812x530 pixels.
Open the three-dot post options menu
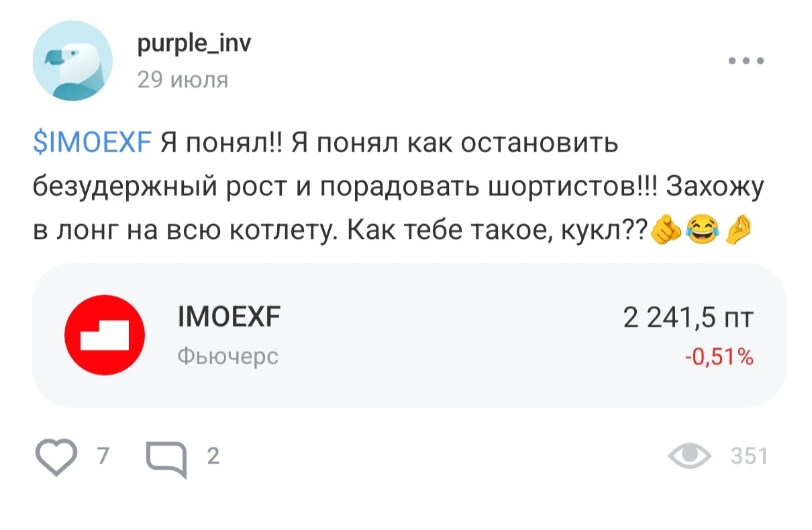coord(746,61)
